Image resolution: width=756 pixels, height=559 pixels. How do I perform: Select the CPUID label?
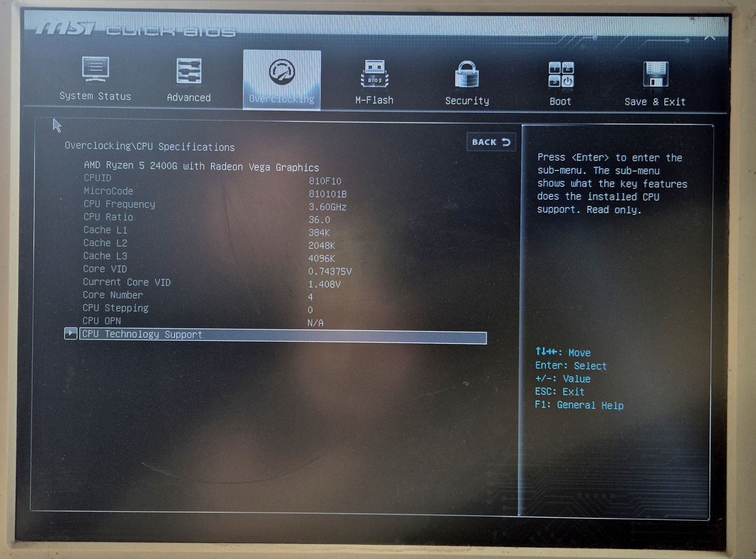97,178
